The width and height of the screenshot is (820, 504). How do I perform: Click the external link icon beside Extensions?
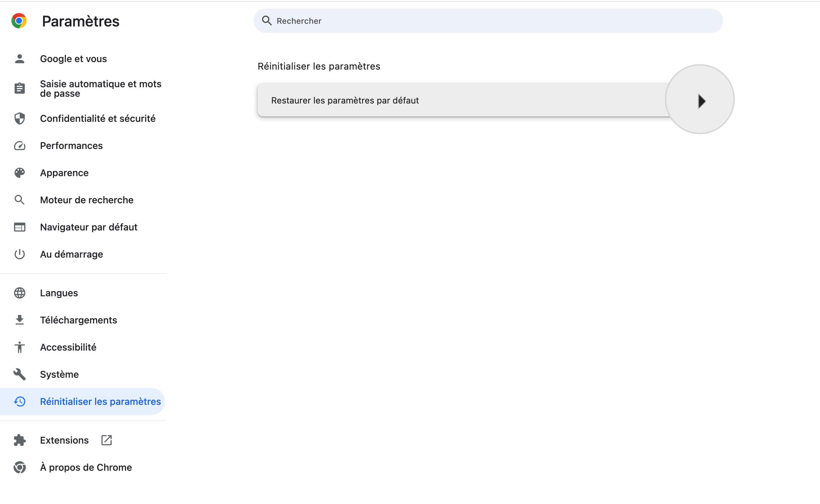pos(107,440)
